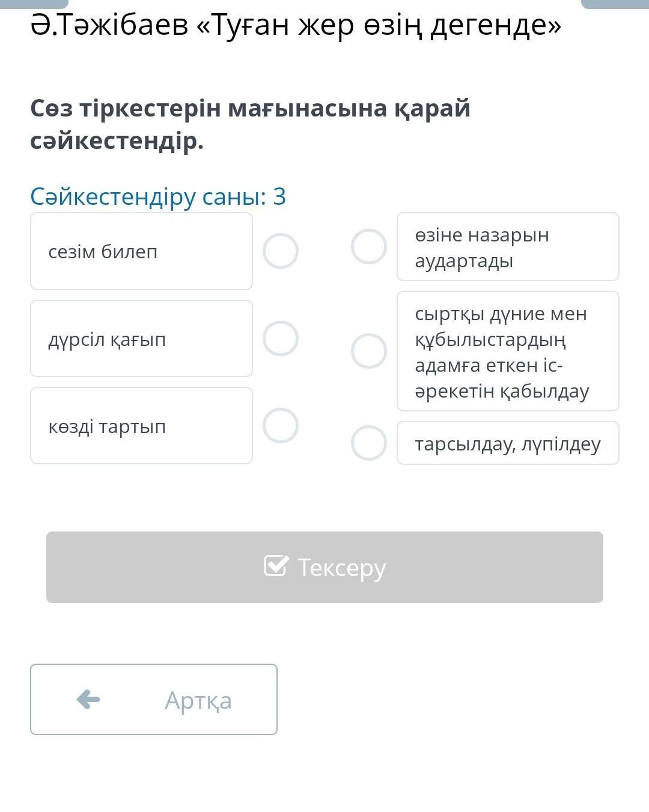Click the дүрсіл қағып card
The width and height of the screenshot is (649, 812).
tap(141, 339)
